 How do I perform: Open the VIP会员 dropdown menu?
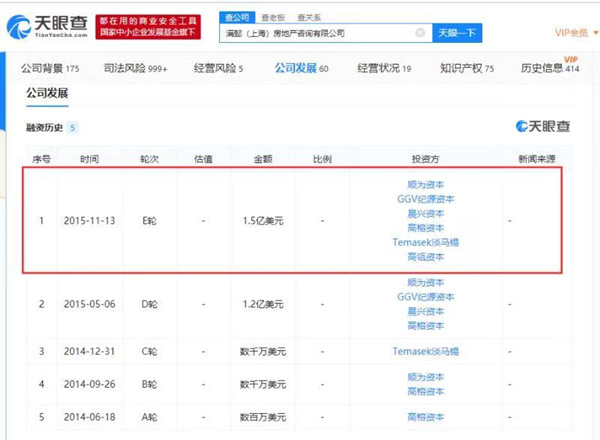[575, 33]
